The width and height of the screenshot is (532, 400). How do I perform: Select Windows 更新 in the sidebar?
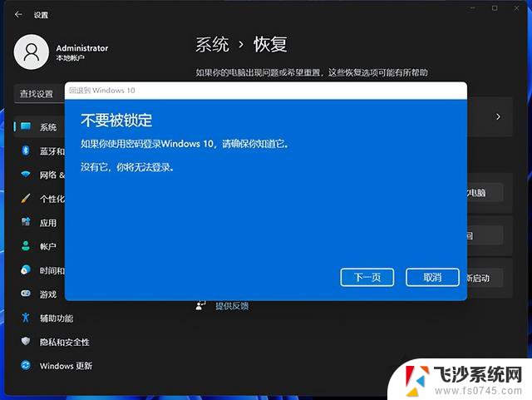66,366
